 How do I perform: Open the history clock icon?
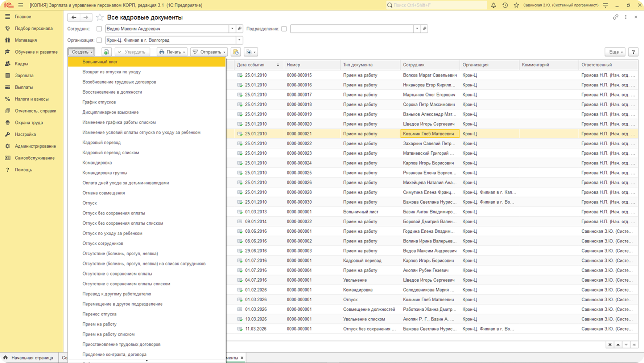coord(505,5)
